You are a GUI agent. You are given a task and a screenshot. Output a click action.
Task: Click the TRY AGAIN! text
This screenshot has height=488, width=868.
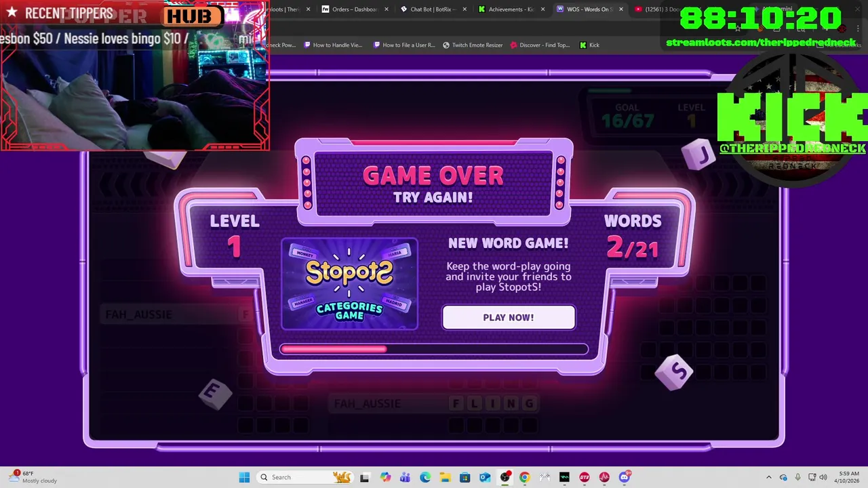433,197
